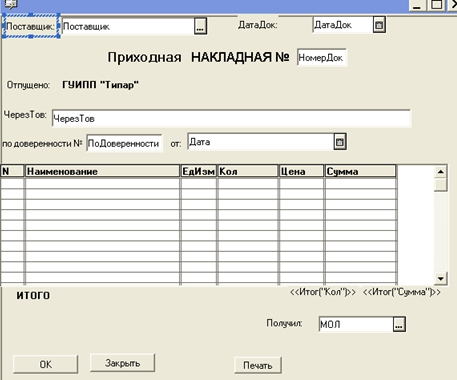Viewport: 457px width, 380px height.
Task: Click the Закрыть button
Action: [x=122, y=363]
